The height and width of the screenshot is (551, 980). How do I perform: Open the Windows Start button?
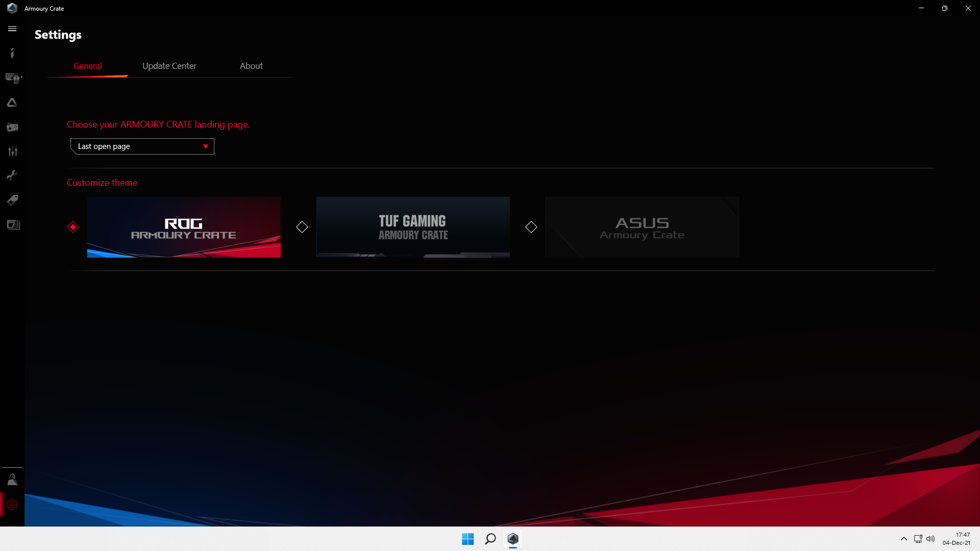coord(468,539)
